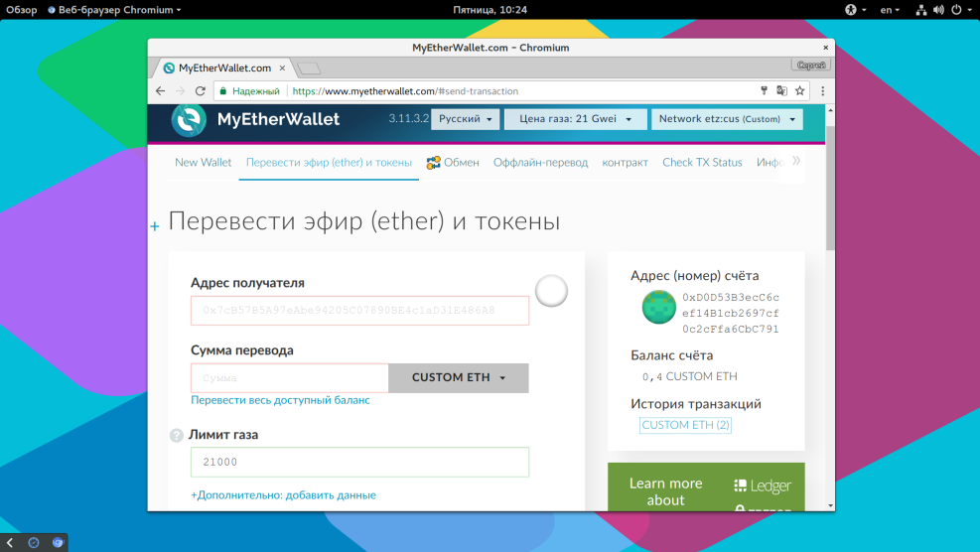Open the Check TX Status tab
The height and width of the screenshot is (552, 980).
coord(703,163)
